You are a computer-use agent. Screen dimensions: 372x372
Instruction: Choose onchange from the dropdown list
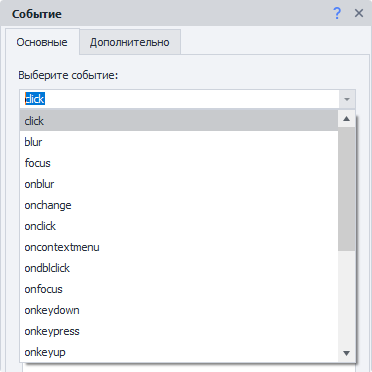pyautogui.click(x=179, y=205)
